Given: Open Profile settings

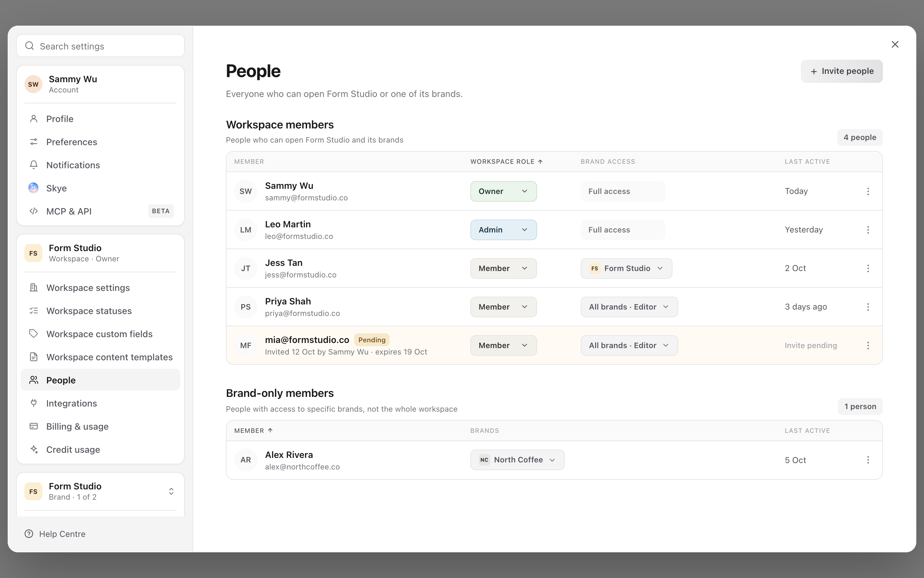Looking at the screenshot, I should (x=100, y=119).
